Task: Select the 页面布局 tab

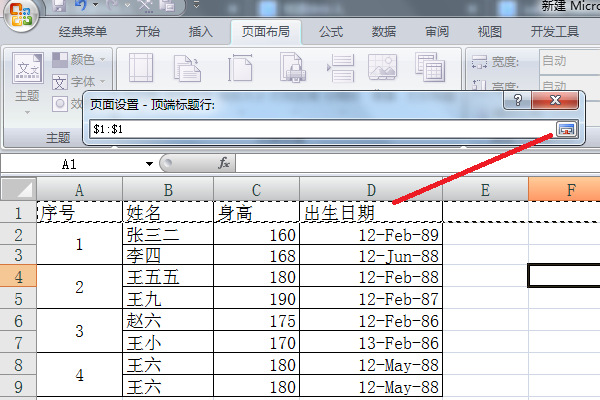Action: (266, 32)
